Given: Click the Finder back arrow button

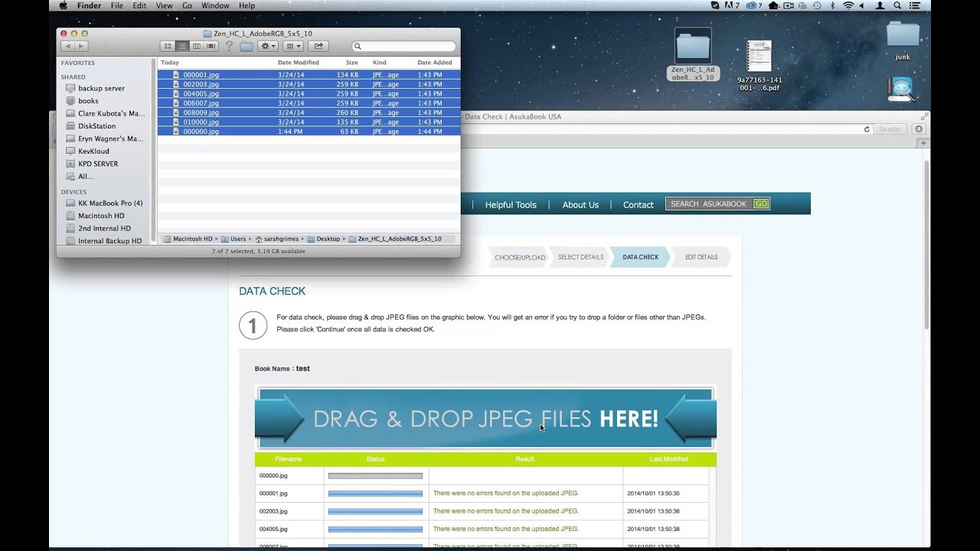Looking at the screenshot, I should [67, 47].
